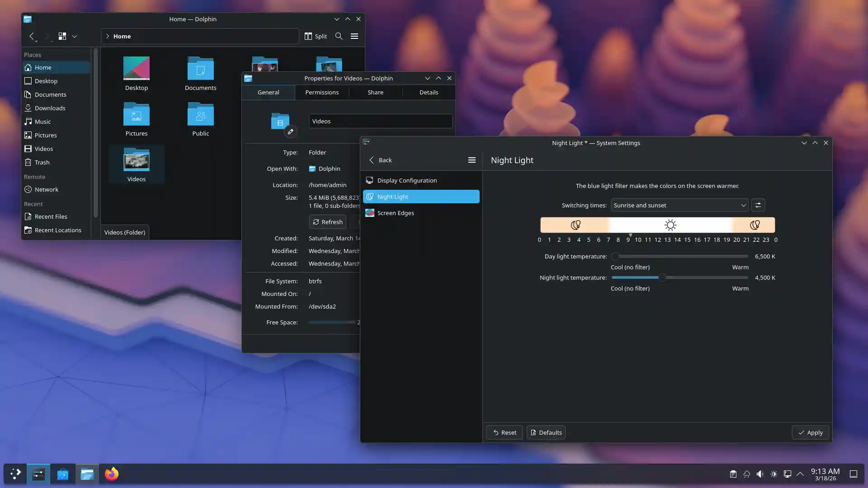Open the Dolphin hamburger menu icon
The height and width of the screenshot is (488, 868).
coord(354,36)
